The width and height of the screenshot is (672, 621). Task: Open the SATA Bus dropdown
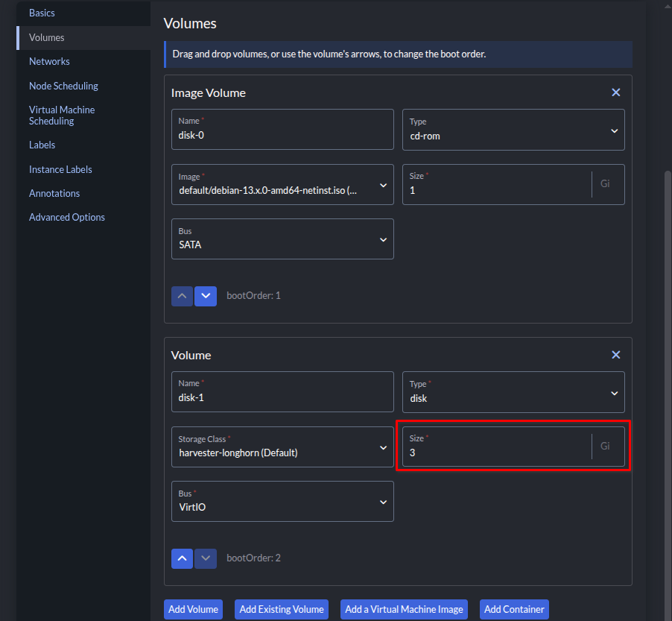coord(282,239)
